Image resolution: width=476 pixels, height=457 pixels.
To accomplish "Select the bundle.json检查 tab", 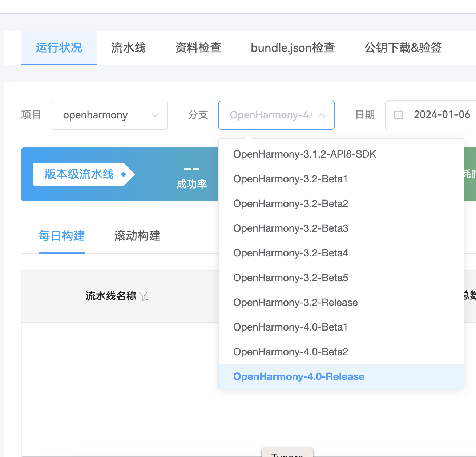I will 293,48.
